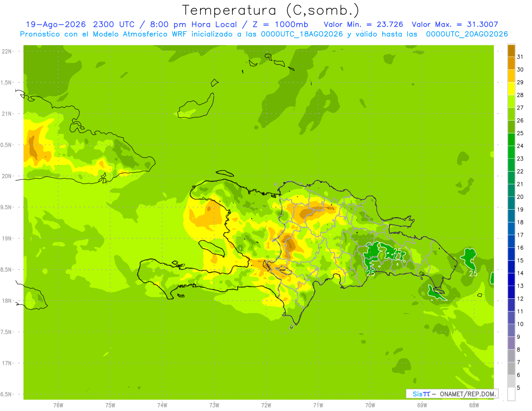Click the latitude label "9.5N"

(x=7, y=207)
